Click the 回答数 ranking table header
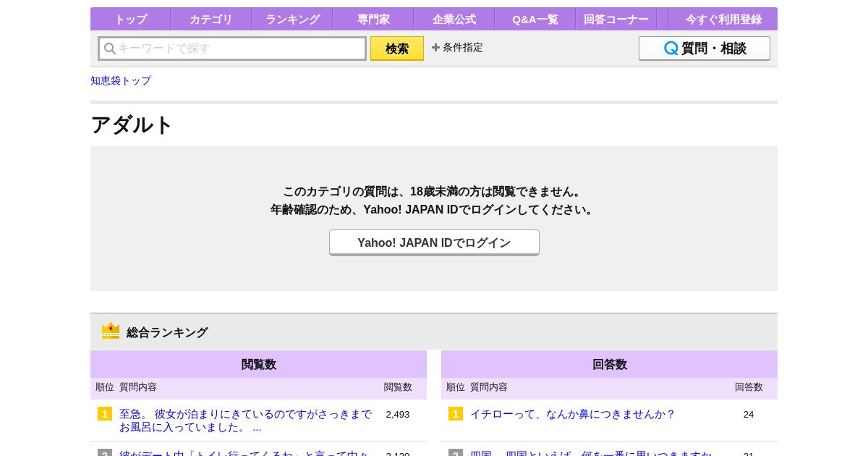Image resolution: width=868 pixels, height=456 pixels. tap(609, 364)
